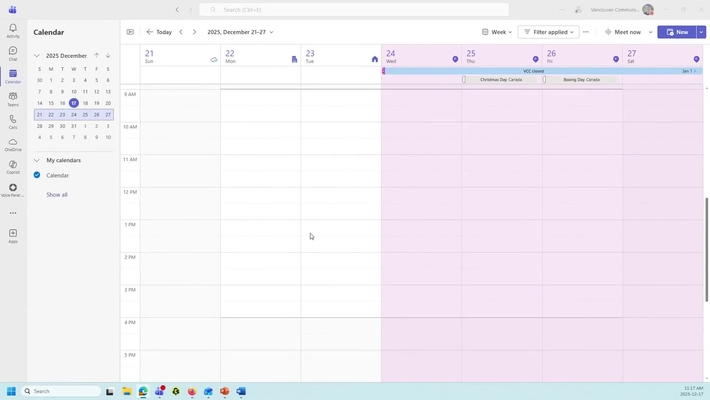
Task: Collapse the 2025 December mini calendar
Action: 37,56
